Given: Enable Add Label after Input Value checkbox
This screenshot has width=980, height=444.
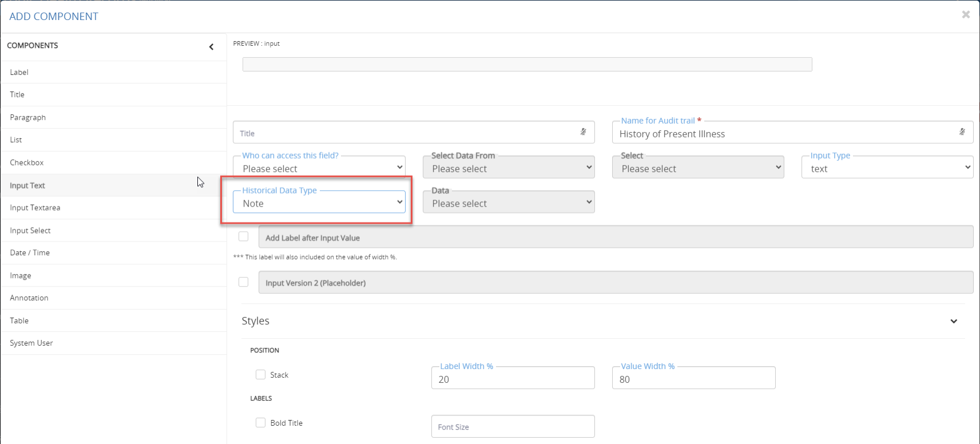Looking at the screenshot, I should tap(244, 236).
